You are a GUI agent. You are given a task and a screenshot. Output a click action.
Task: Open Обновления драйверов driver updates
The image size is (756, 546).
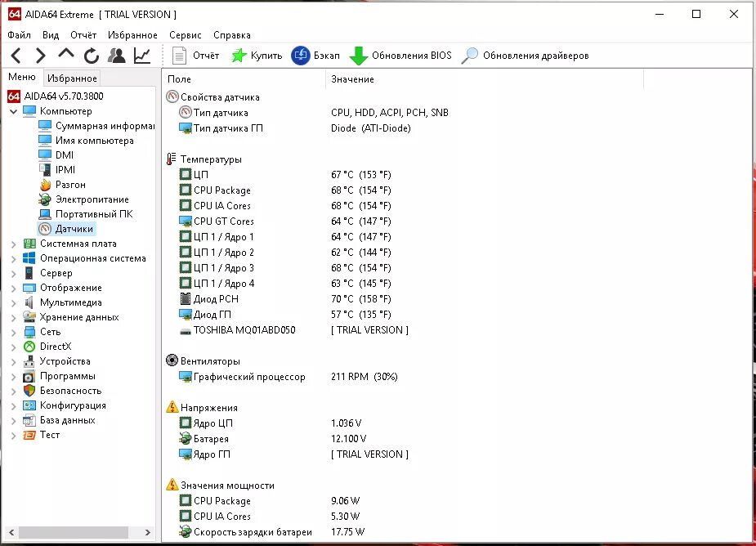tap(525, 56)
